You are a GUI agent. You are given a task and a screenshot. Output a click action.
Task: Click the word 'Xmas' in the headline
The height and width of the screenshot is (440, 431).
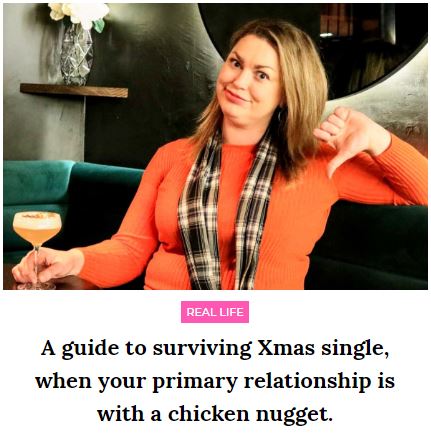pos(286,348)
